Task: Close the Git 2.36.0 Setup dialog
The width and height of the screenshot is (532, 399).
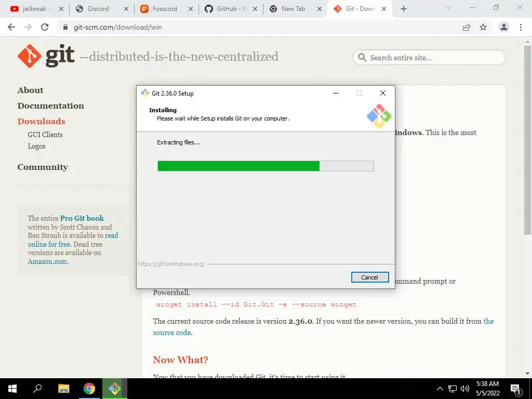Action: click(x=383, y=94)
